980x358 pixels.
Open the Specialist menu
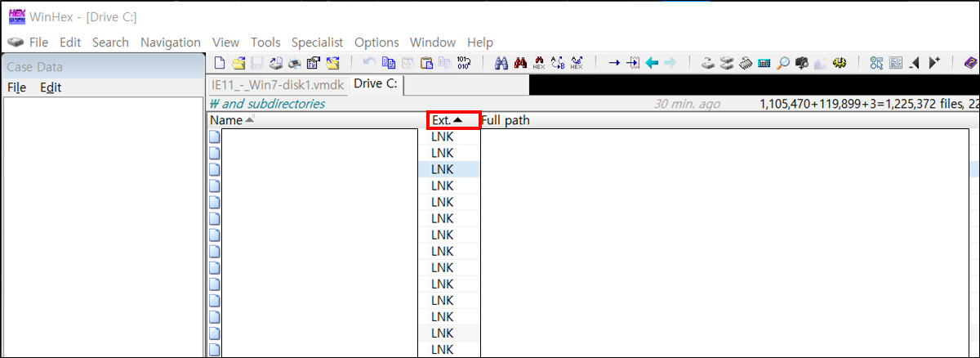317,42
